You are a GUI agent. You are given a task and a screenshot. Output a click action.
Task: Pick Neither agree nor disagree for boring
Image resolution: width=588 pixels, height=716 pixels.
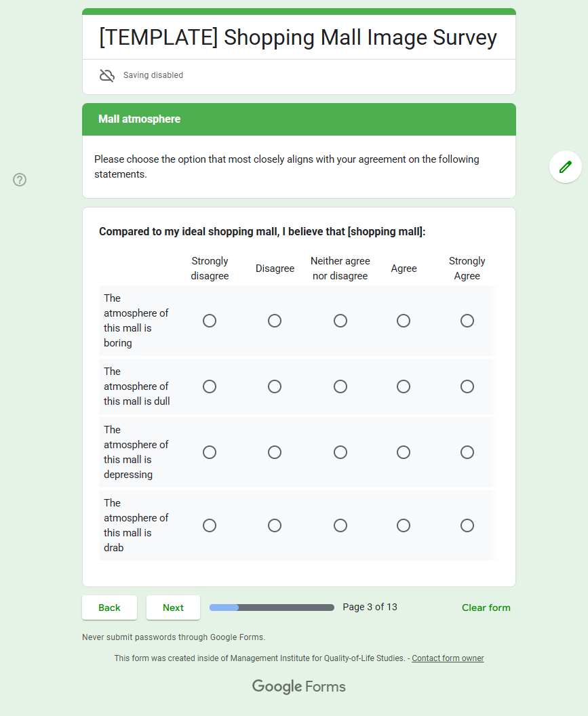point(340,321)
